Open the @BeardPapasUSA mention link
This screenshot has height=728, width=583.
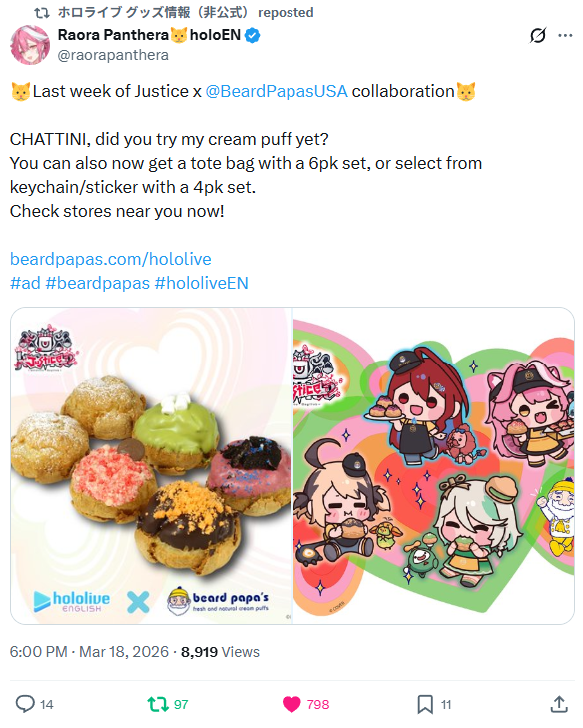(277, 91)
